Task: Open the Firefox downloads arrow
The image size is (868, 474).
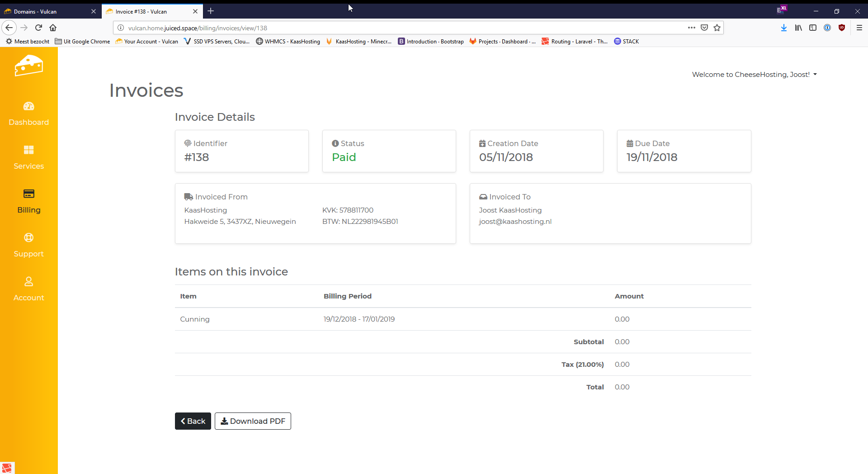Action: [784, 28]
